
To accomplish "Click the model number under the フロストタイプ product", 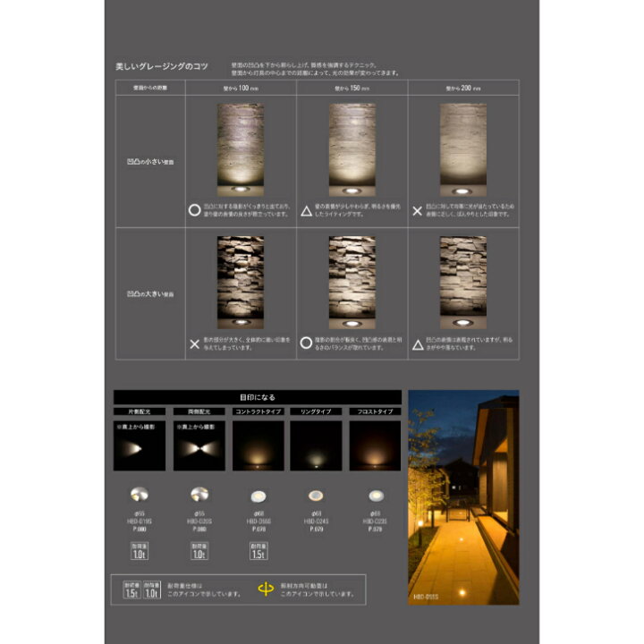I will (376, 521).
